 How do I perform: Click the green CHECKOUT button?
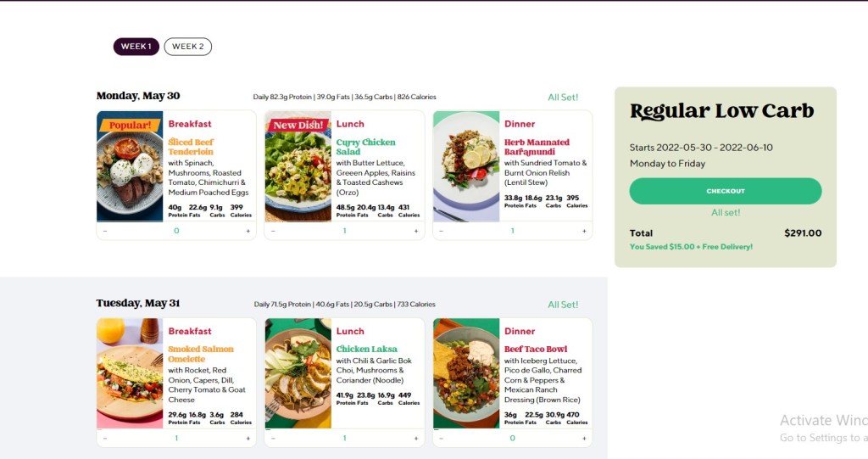coord(726,191)
